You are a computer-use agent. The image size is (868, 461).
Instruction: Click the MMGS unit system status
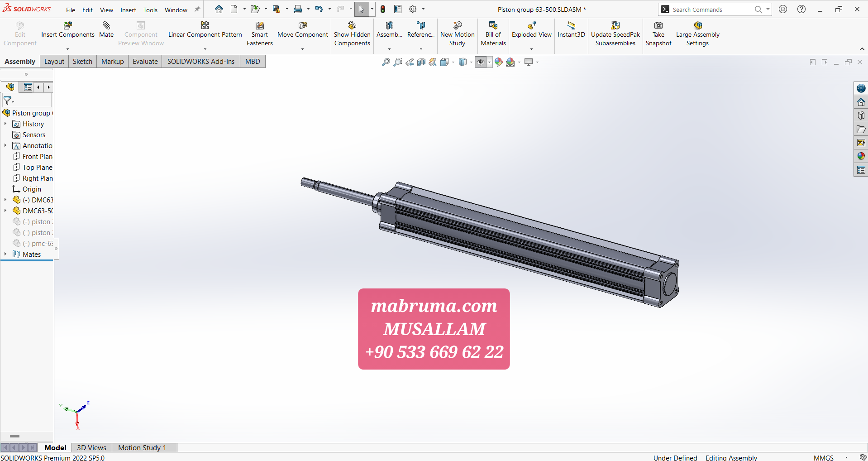pos(824,457)
